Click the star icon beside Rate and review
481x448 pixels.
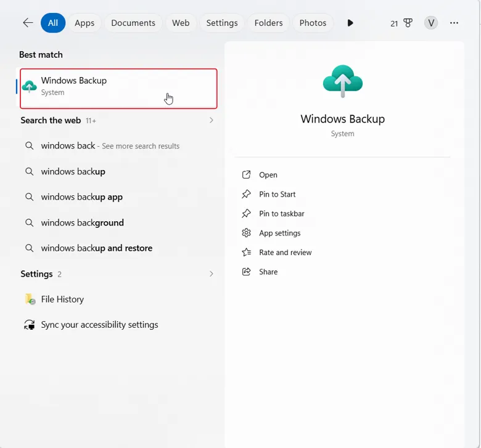click(x=246, y=253)
